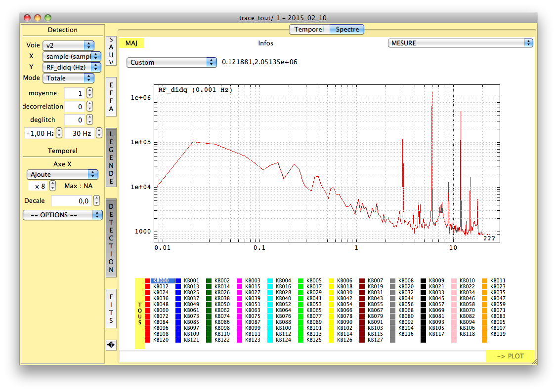This screenshot has height=392, width=557.
Task: Open the Voie v2 dropdown
Action: (68, 45)
